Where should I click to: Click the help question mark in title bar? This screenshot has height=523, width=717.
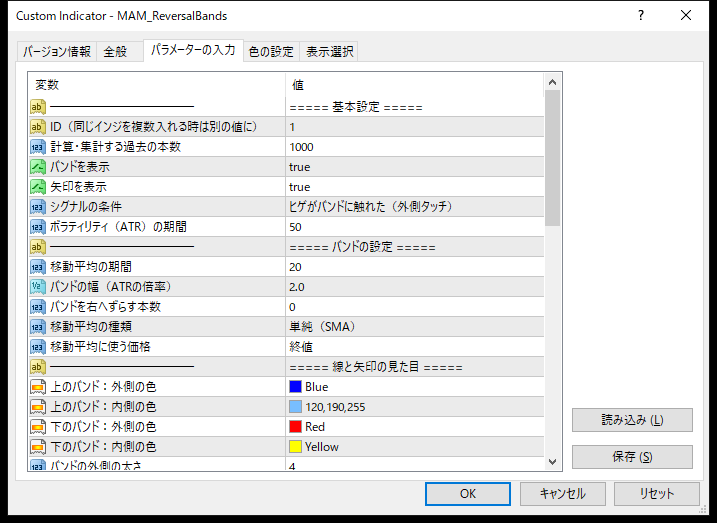(x=641, y=15)
